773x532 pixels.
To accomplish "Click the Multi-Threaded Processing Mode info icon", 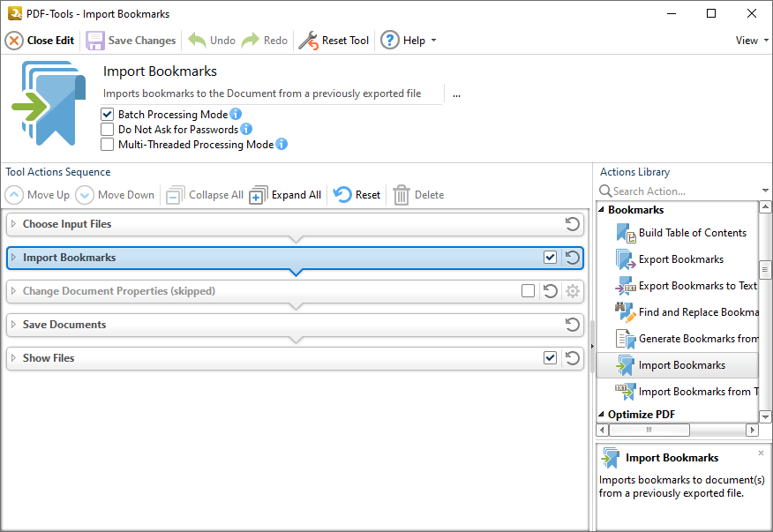I will pos(281,144).
